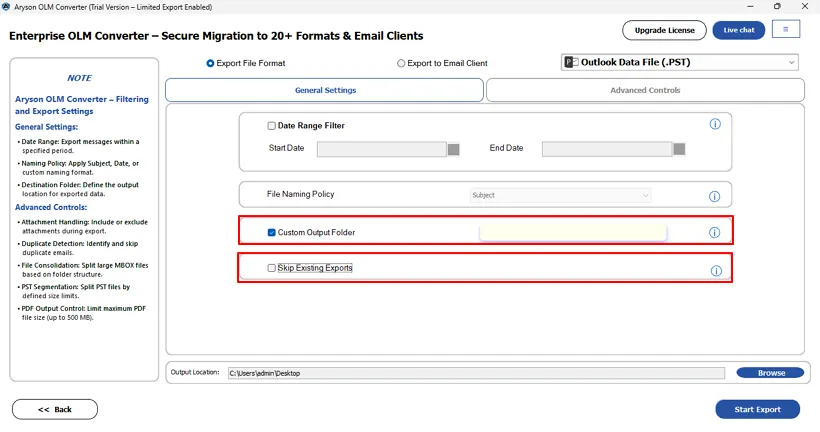Image resolution: width=820 pixels, height=432 pixels.
Task: Enable the Date Range Filter checkbox
Action: coord(272,126)
